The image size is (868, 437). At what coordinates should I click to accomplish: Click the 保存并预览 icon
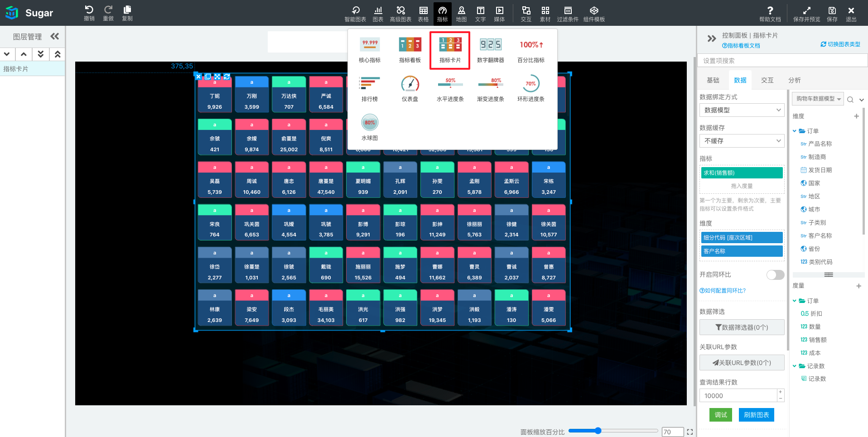tap(806, 14)
